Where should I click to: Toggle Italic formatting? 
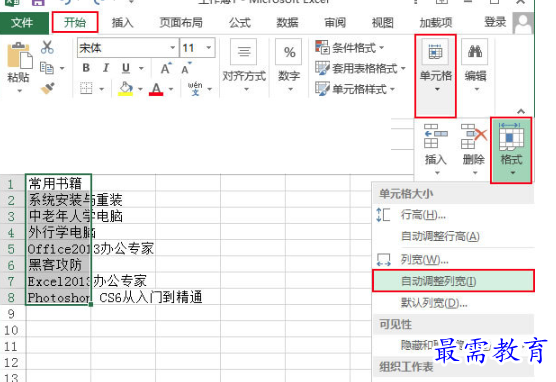106,68
